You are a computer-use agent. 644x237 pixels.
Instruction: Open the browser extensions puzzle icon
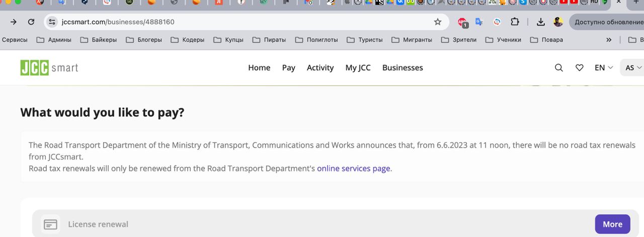[x=515, y=22]
